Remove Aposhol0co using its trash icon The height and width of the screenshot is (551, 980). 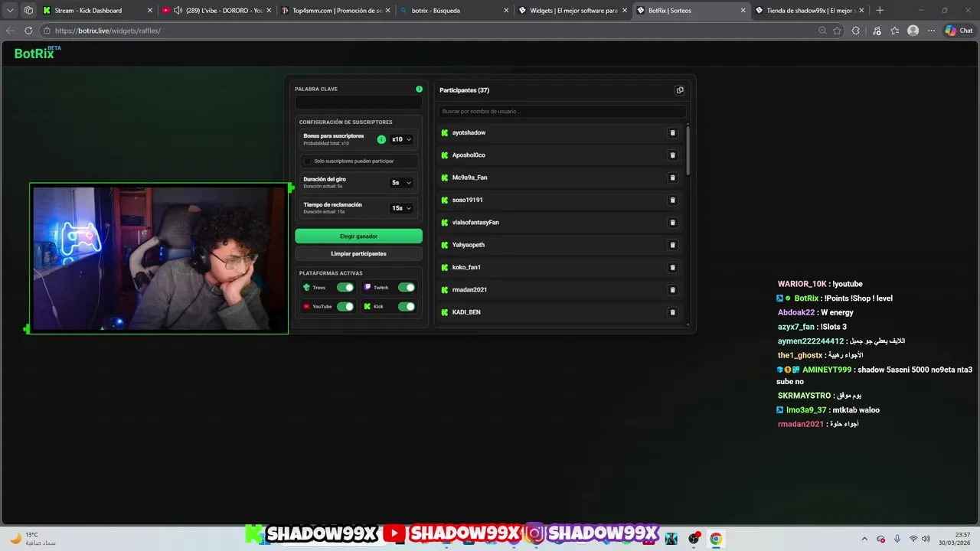673,155
